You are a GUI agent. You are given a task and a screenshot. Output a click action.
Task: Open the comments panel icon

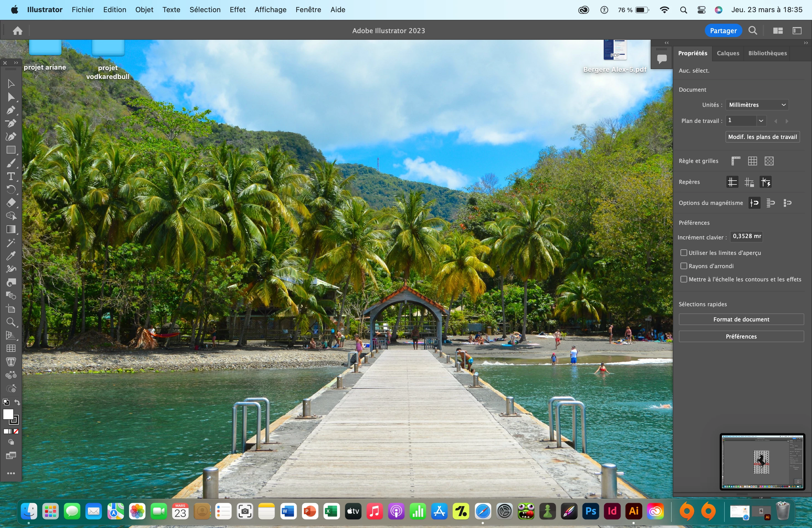click(662, 59)
